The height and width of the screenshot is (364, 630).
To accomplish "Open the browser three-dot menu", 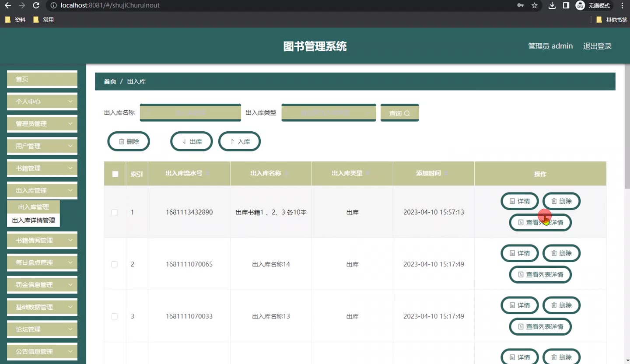I will (x=622, y=6).
